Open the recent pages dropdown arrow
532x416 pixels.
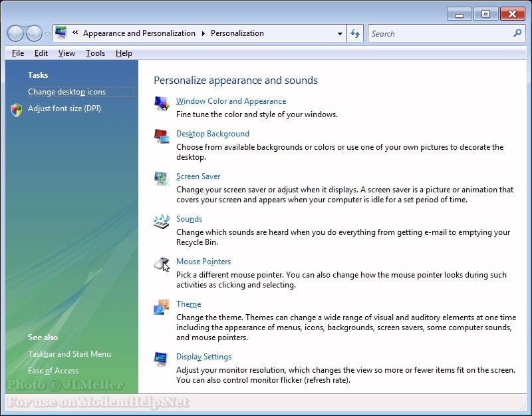[x=47, y=34]
